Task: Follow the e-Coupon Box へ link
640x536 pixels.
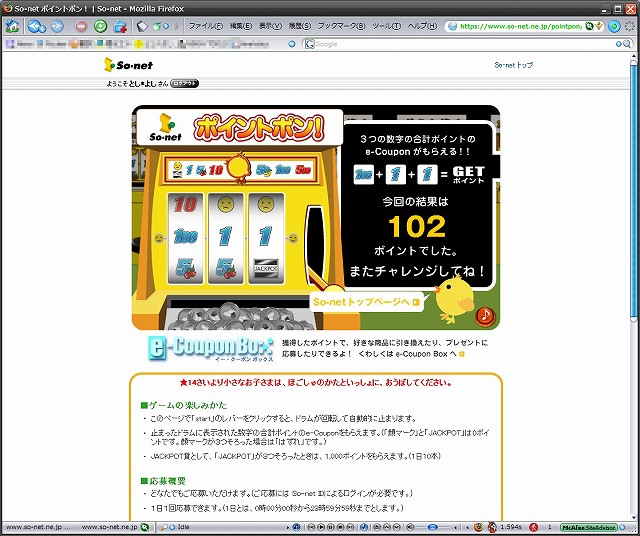Action: (x=430, y=354)
